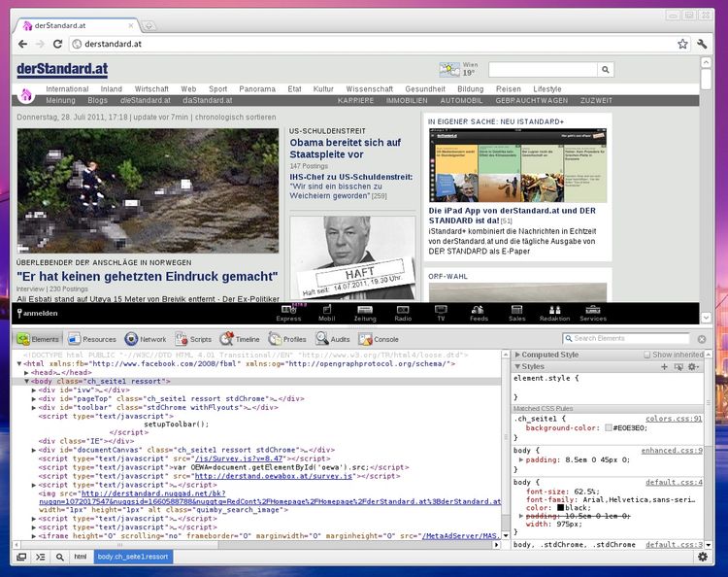
Task: Click the Search Elements field
Action: [x=631, y=338]
